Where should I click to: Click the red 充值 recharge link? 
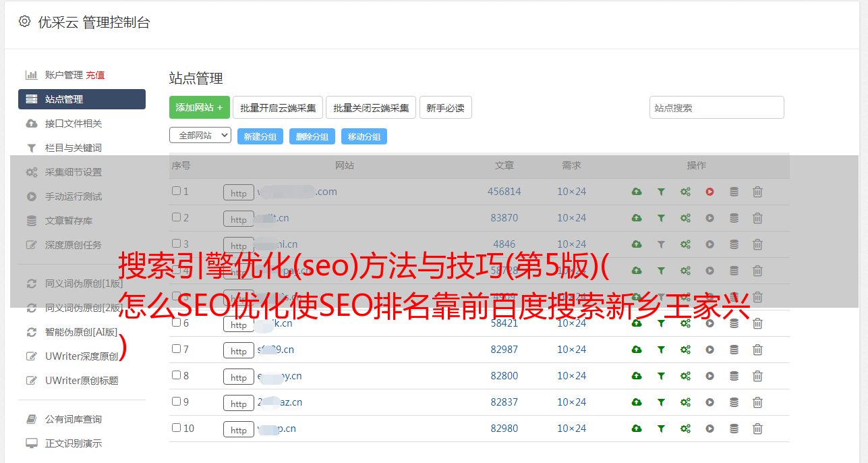point(95,75)
